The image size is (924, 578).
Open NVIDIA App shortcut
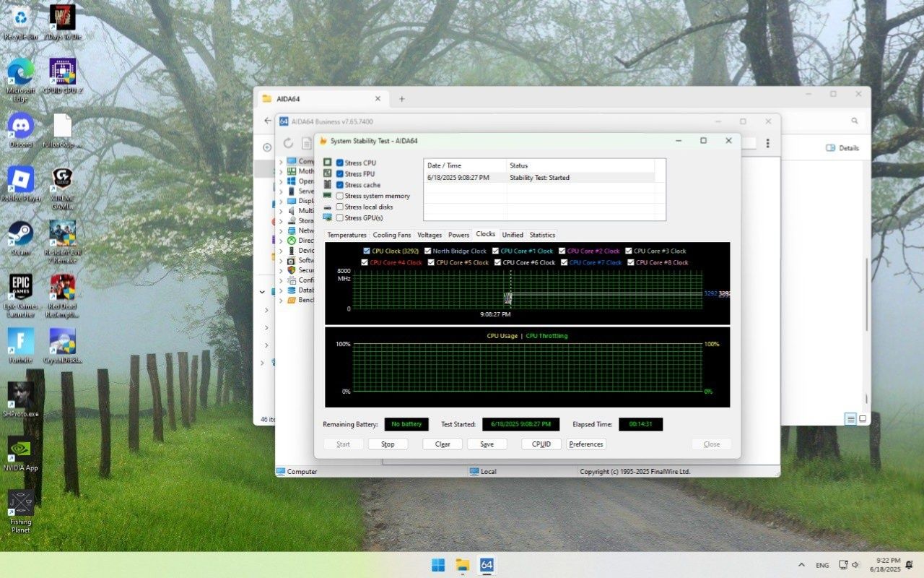[x=21, y=453]
